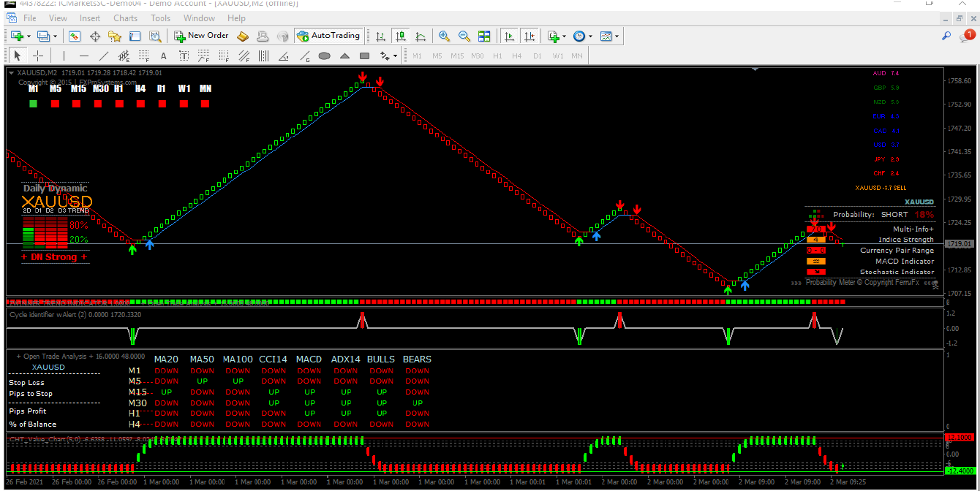This screenshot has width=980, height=491.
Task: Click the 'Probability: SHORT' text
Action: pos(870,215)
